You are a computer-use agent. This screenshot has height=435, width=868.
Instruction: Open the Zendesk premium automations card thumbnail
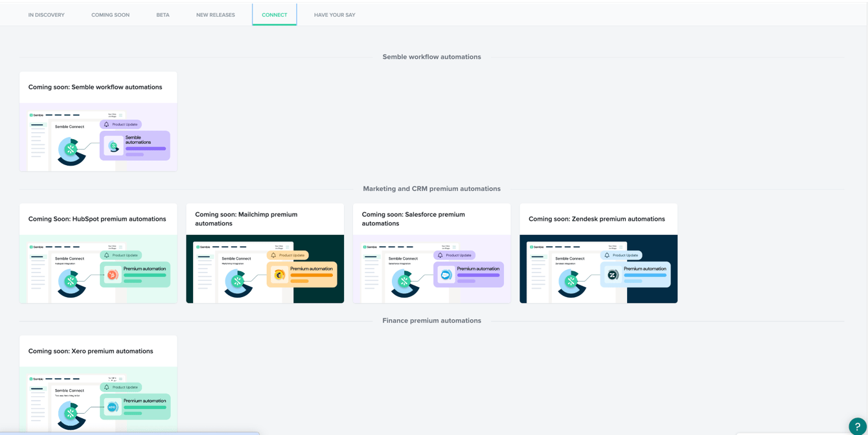pos(598,268)
